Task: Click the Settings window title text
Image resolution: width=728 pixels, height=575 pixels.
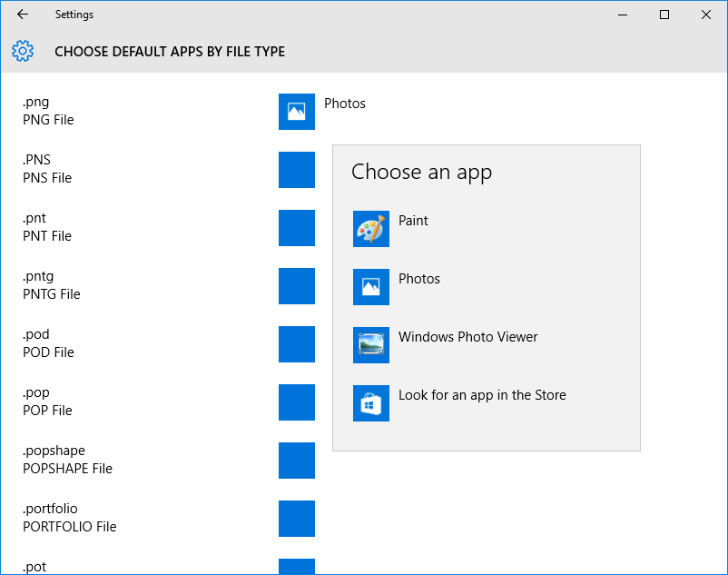Action: click(x=74, y=15)
